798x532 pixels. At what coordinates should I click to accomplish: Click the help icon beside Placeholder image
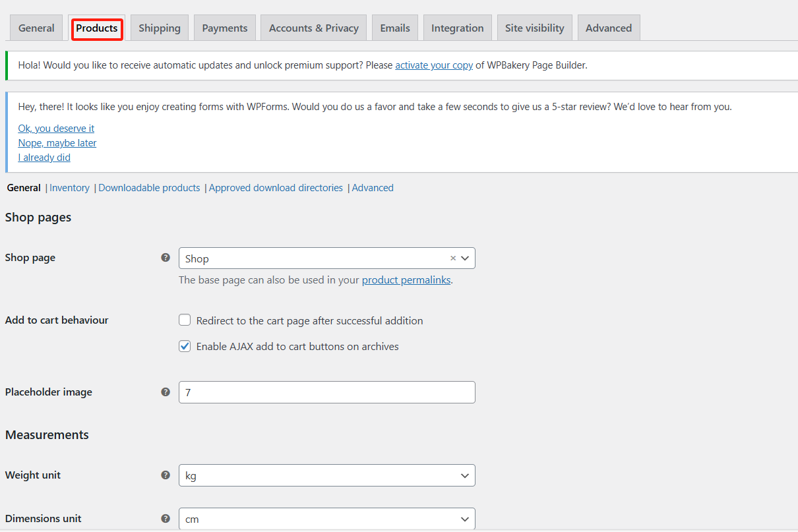(166, 392)
